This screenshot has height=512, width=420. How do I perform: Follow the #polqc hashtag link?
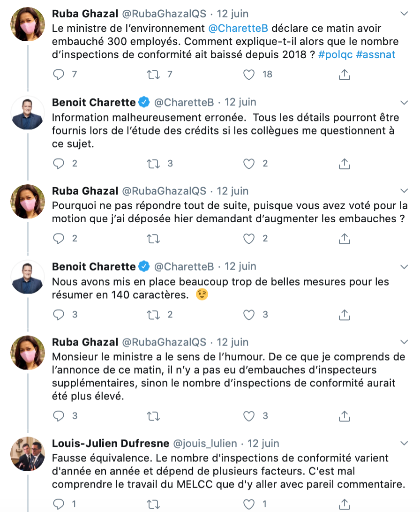[x=336, y=54]
